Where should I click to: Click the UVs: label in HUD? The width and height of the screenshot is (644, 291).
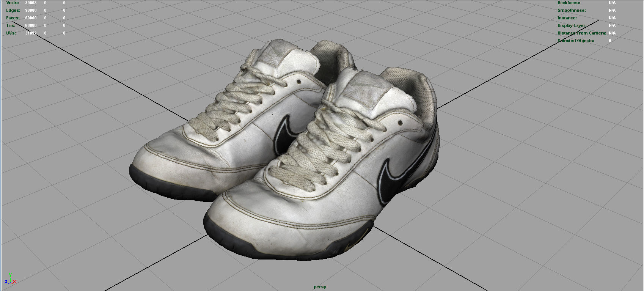(x=11, y=33)
